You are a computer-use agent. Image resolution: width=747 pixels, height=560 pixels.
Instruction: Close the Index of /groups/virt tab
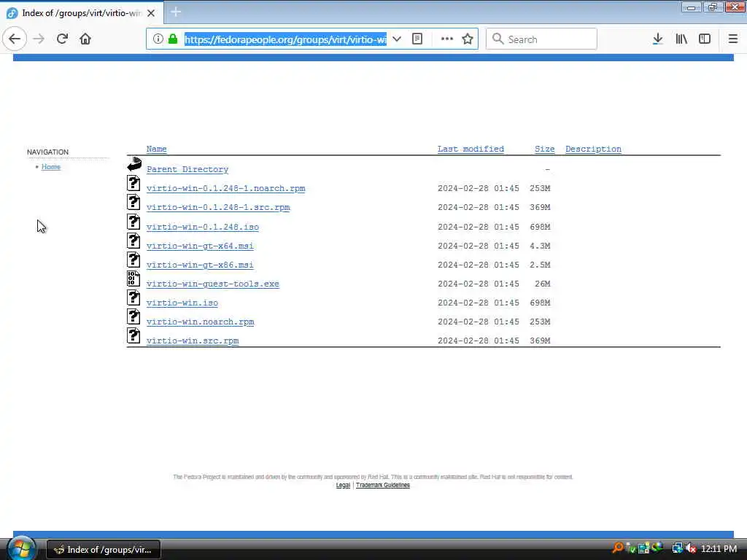(151, 13)
